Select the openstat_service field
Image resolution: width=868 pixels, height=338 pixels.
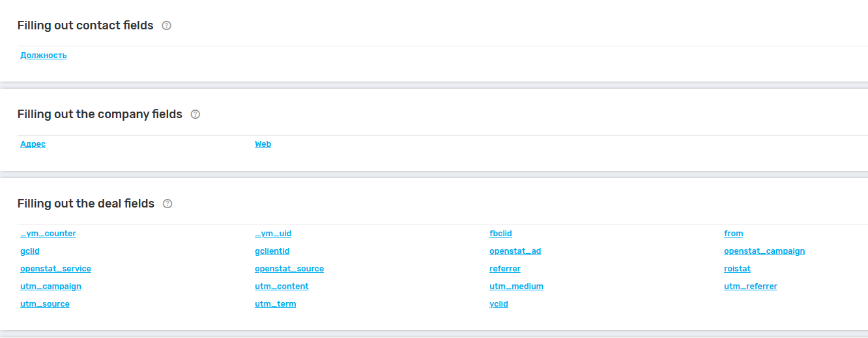pos(55,269)
